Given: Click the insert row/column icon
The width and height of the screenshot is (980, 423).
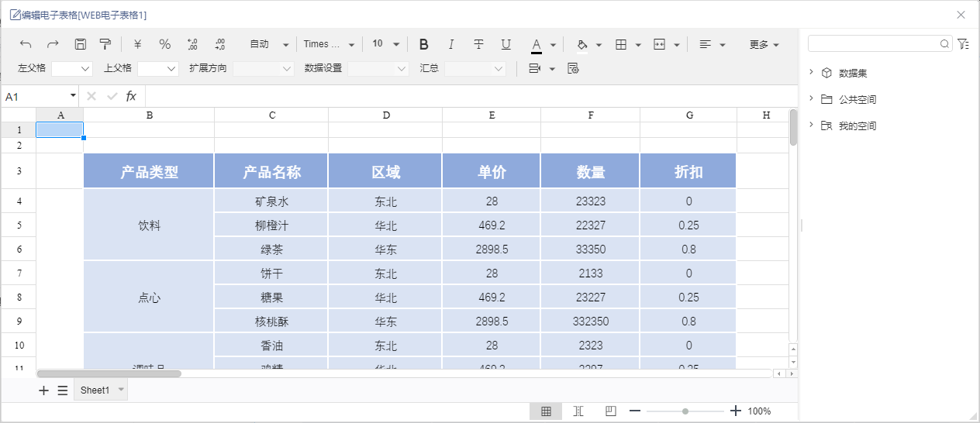Looking at the screenshot, I should point(535,68).
